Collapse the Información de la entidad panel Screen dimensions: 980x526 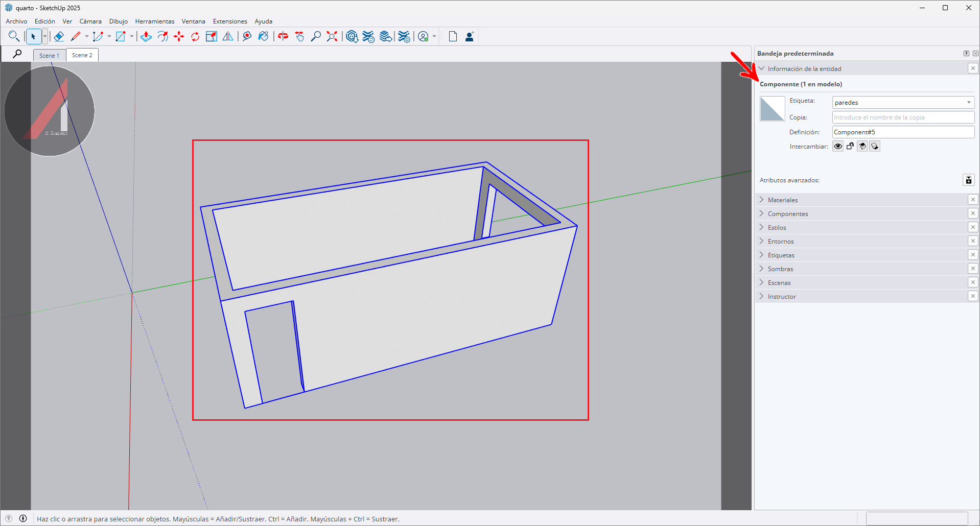coord(761,68)
